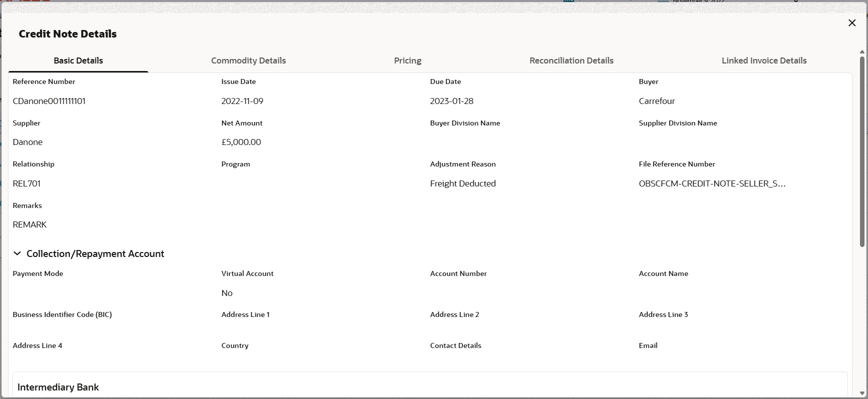Click the Due Date value 2023-01-28
This screenshot has width=868, height=399.
pyautogui.click(x=452, y=101)
